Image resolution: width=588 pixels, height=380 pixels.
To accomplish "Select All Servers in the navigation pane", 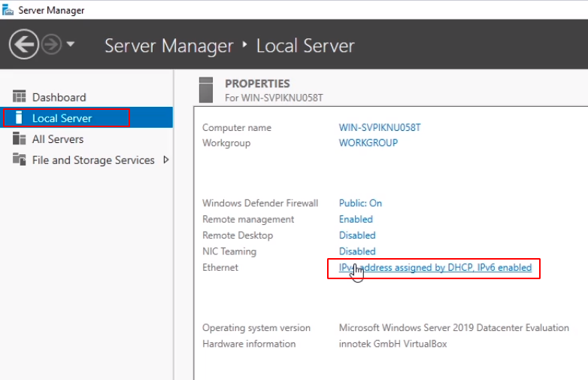I will click(58, 139).
